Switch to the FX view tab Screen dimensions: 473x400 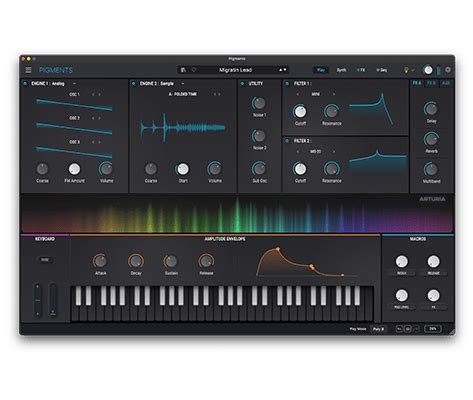361,70
